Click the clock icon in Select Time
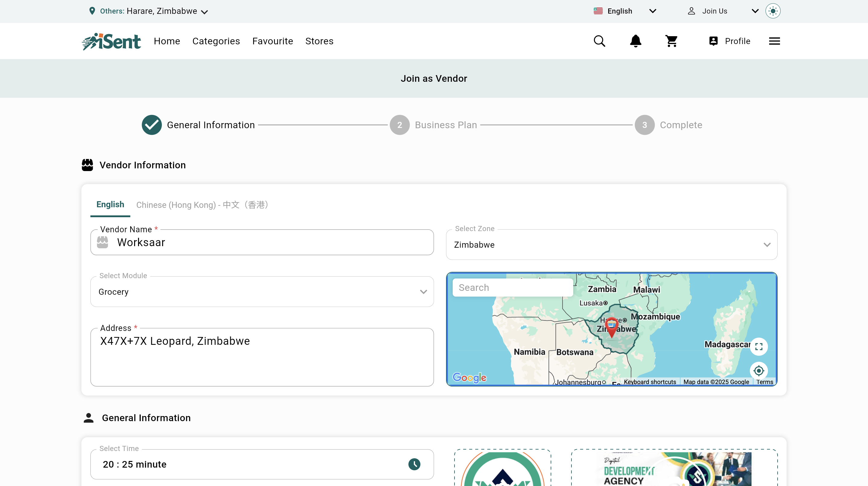This screenshot has width=868, height=486. pyautogui.click(x=414, y=464)
